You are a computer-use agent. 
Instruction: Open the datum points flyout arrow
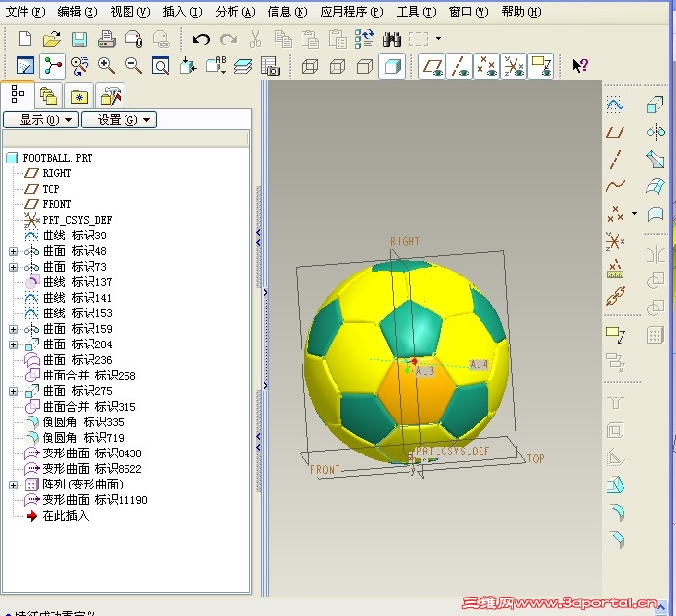[634, 213]
